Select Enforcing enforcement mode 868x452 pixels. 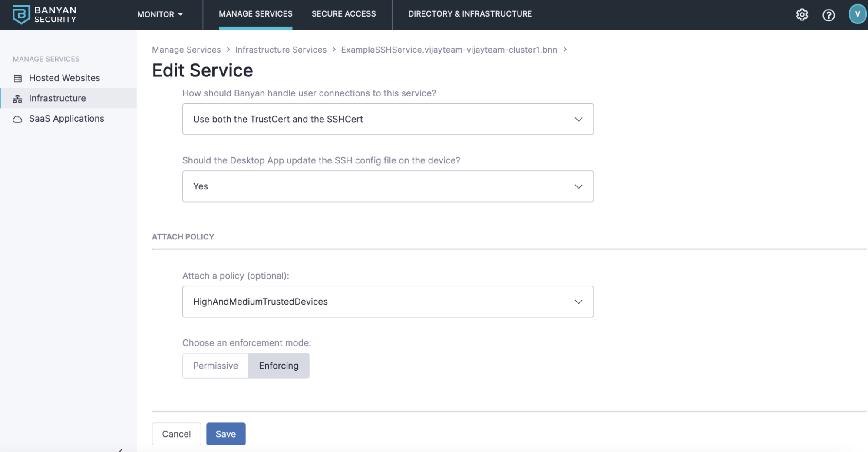pyautogui.click(x=278, y=366)
